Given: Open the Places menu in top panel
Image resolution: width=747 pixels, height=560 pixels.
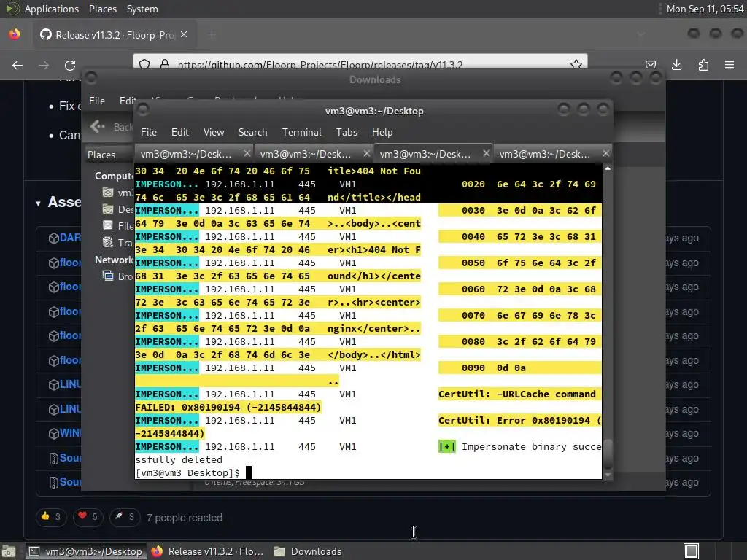Looking at the screenshot, I should tap(102, 9).
